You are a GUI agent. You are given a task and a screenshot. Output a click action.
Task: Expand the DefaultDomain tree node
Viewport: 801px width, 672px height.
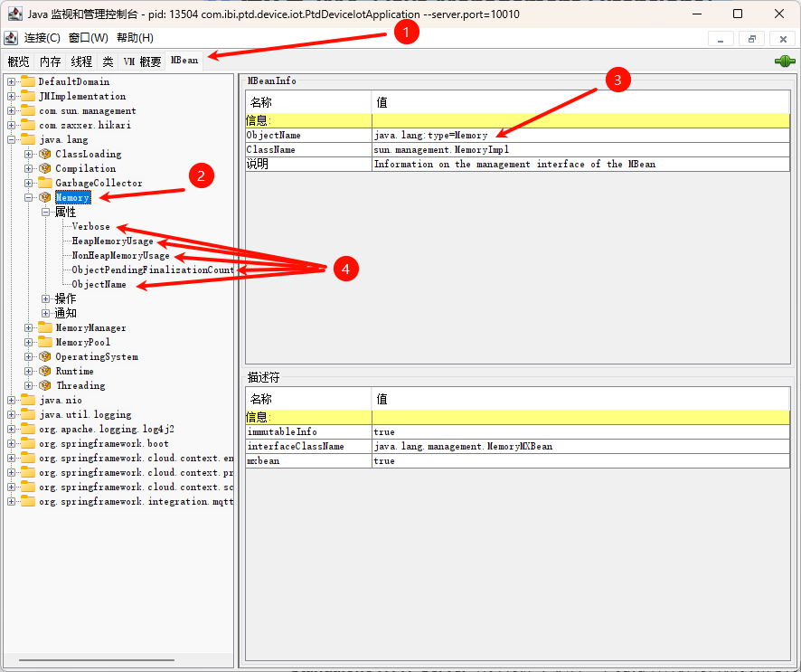pyautogui.click(x=12, y=81)
